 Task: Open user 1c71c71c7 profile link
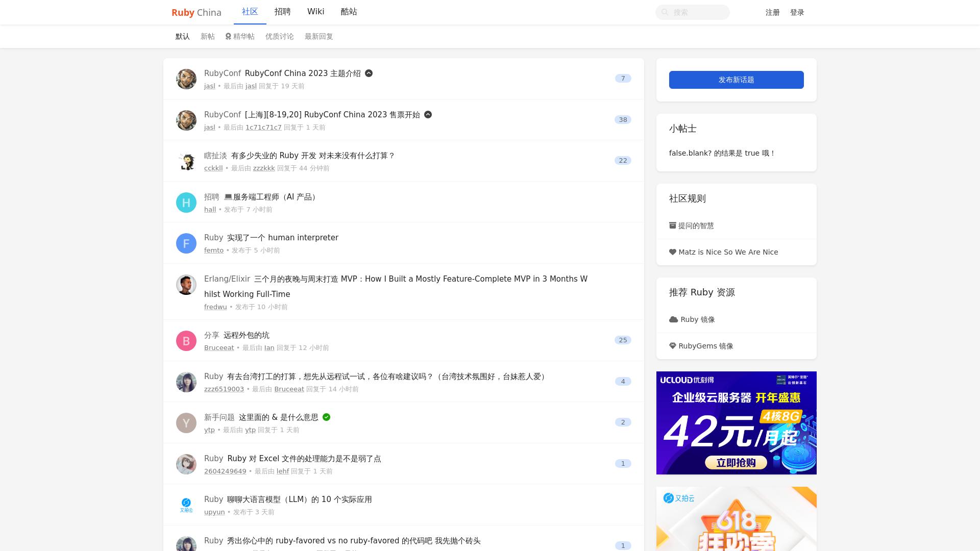click(x=263, y=128)
